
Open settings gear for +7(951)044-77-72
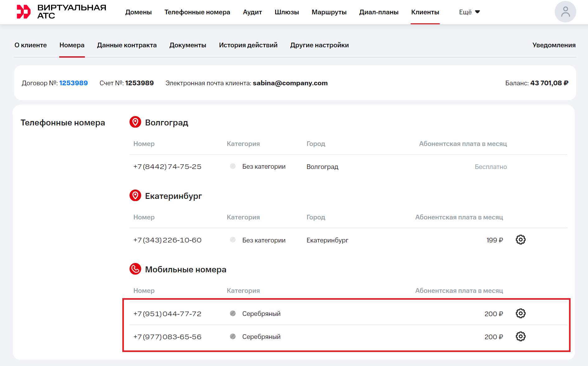click(520, 313)
